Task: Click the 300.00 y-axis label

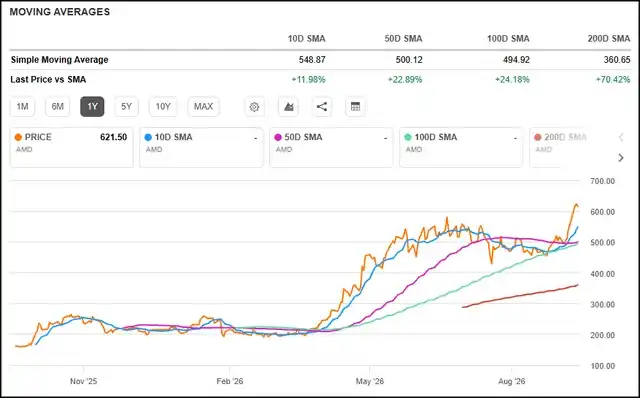Action: coord(602,305)
